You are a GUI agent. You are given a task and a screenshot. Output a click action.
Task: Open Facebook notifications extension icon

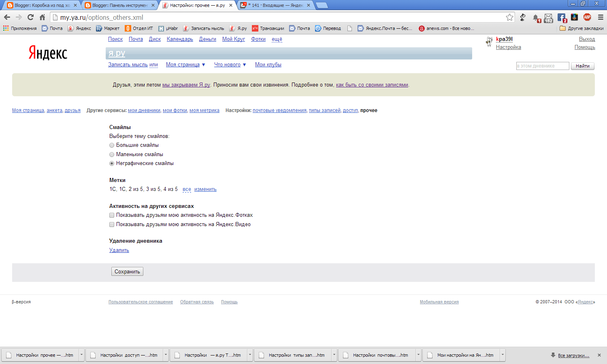[x=562, y=17]
